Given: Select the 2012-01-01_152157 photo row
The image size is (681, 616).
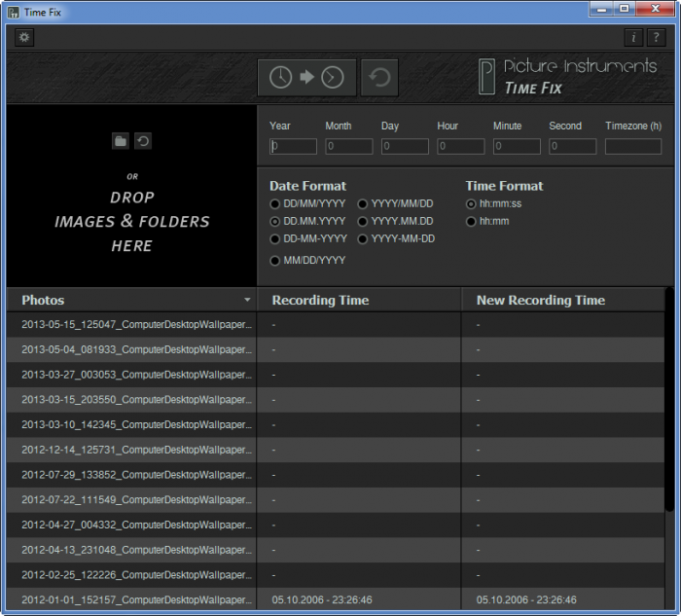Looking at the screenshot, I should 136,599.
